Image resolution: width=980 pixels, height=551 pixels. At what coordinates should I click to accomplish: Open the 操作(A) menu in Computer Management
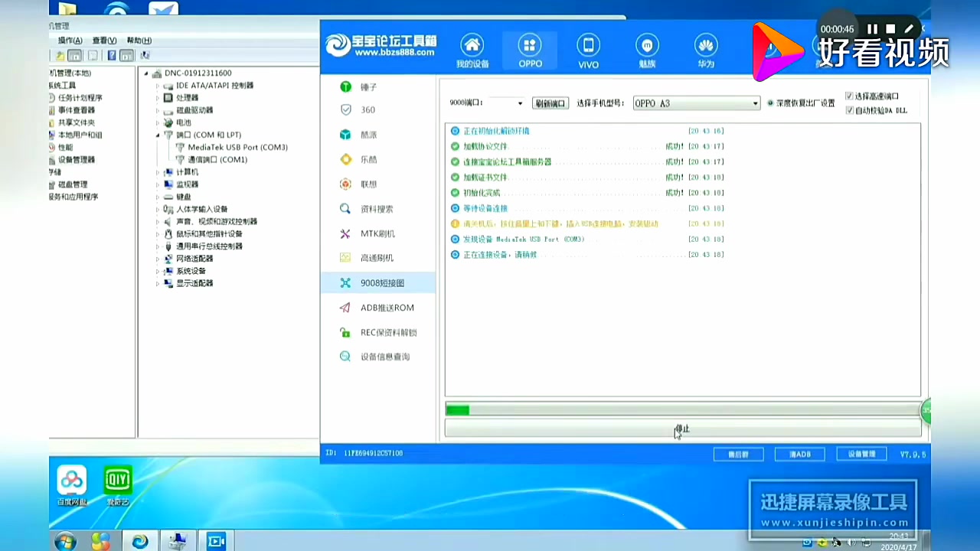tap(70, 41)
